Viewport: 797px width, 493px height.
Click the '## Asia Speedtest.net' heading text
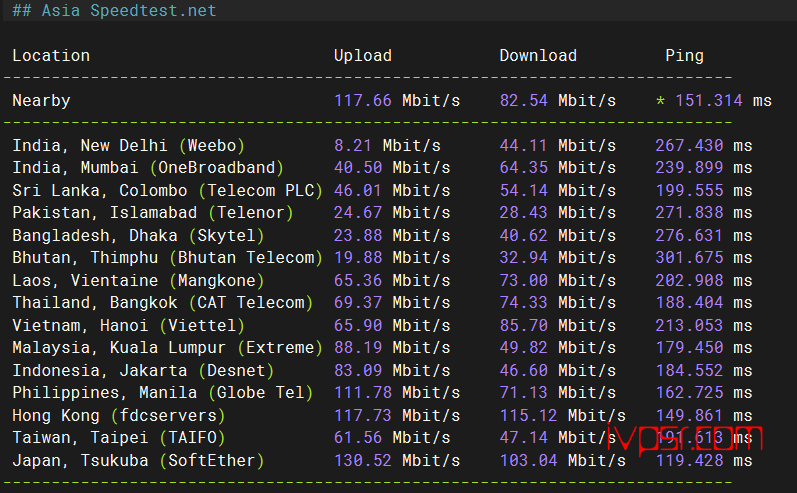click(114, 10)
